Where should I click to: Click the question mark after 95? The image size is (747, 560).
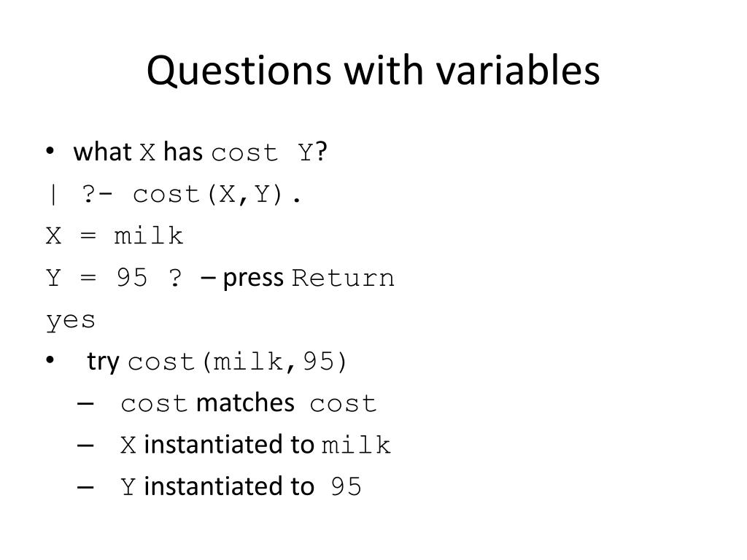(x=175, y=278)
